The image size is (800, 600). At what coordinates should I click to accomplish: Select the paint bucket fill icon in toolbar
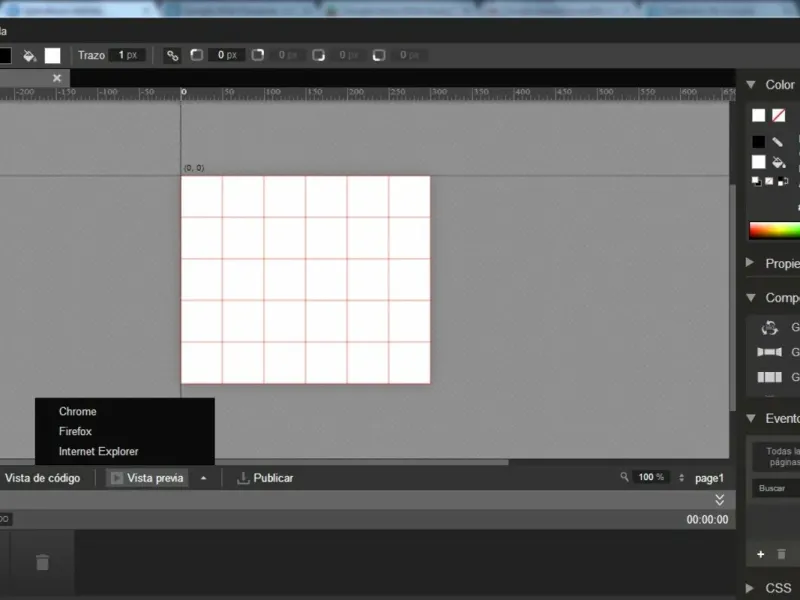(30, 56)
